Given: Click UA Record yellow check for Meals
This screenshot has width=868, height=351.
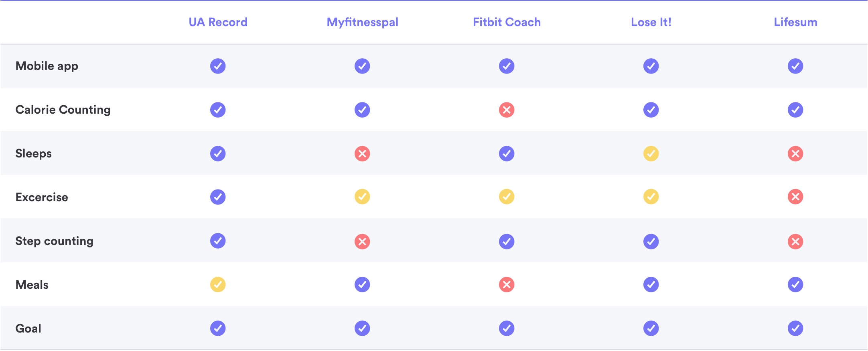Looking at the screenshot, I should point(218,284).
